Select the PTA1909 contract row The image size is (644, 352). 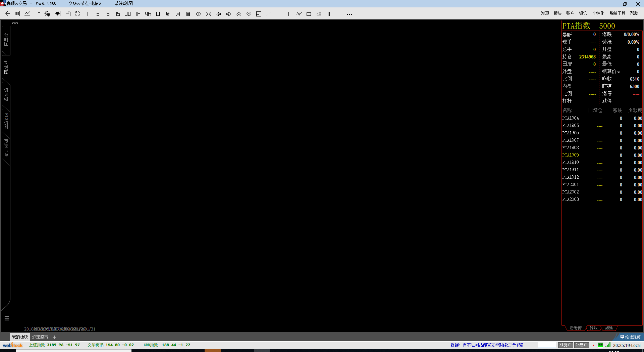[x=602, y=155]
